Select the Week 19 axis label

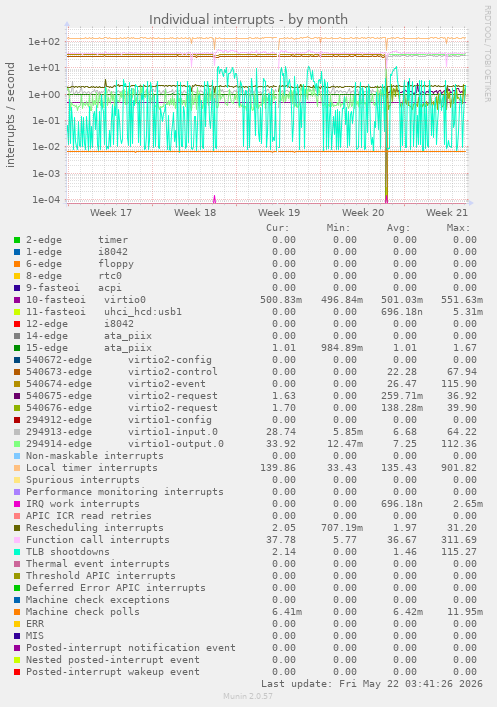[x=279, y=212]
